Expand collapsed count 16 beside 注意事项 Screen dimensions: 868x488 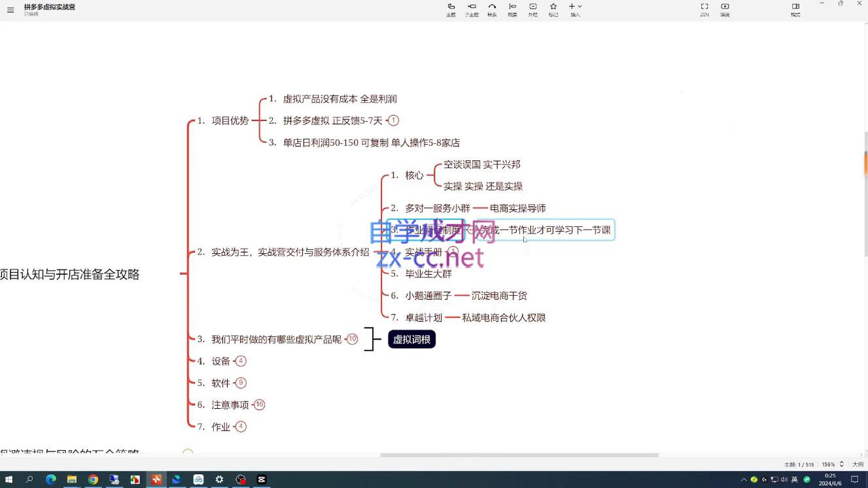(x=260, y=404)
